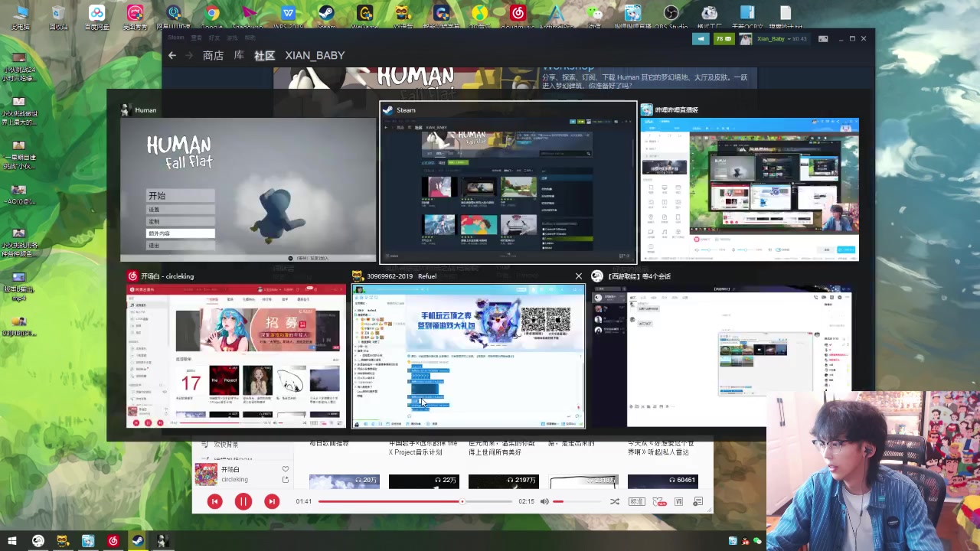Viewport: 980px width, 551px height.
Task: Open the Steam 库 tab
Action: point(239,56)
